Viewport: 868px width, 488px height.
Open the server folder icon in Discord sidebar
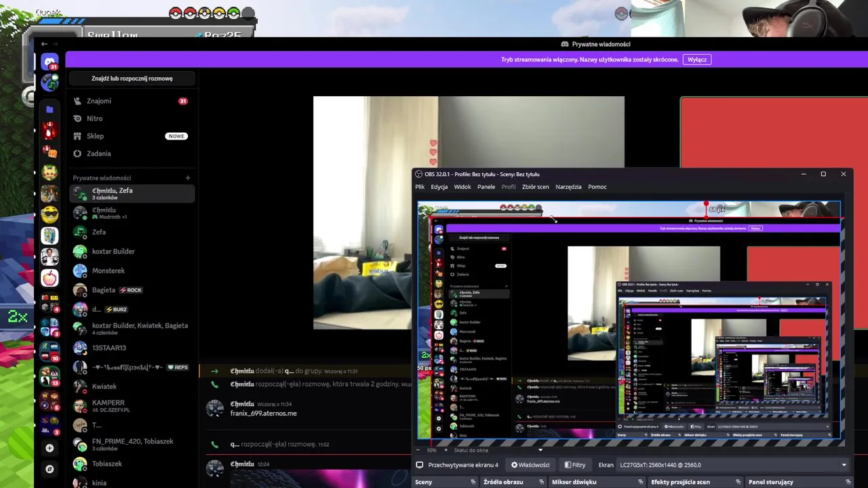50,109
